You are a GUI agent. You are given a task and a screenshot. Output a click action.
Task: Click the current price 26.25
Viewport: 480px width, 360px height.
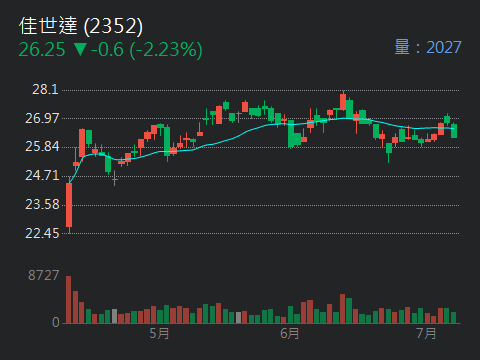[x=42, y=50]
